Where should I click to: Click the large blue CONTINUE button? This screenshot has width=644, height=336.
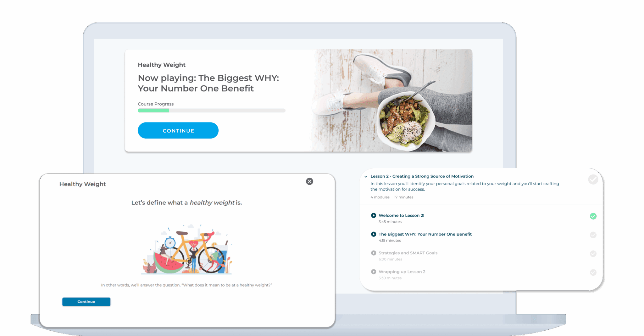pyautogui.click(x=178, y=130)
